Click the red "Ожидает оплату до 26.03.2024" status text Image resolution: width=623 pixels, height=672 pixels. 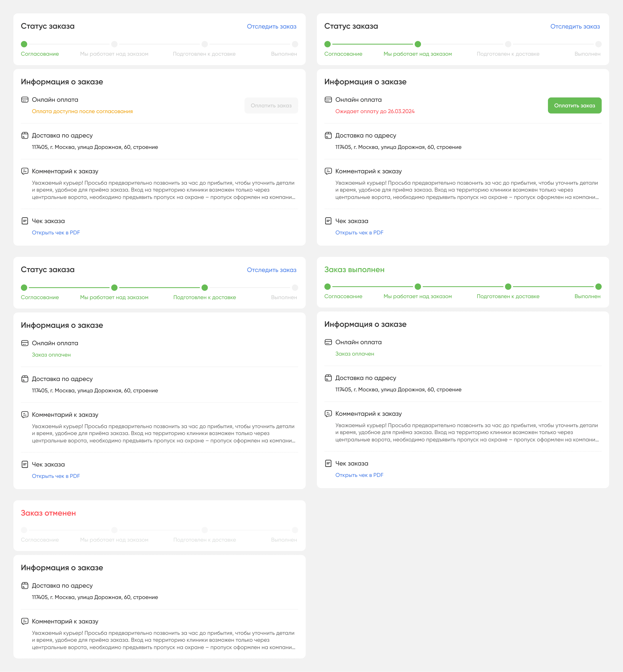[x=374, y=111]
